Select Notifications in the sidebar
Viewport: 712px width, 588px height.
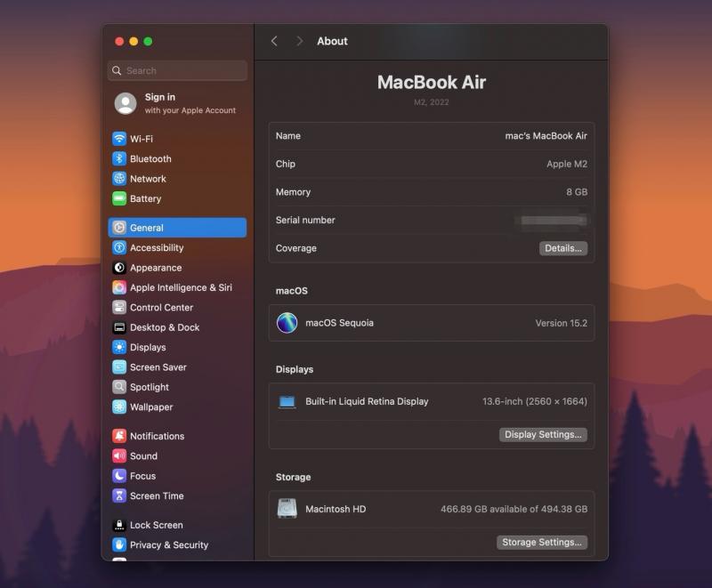click(x=157, y=436)
